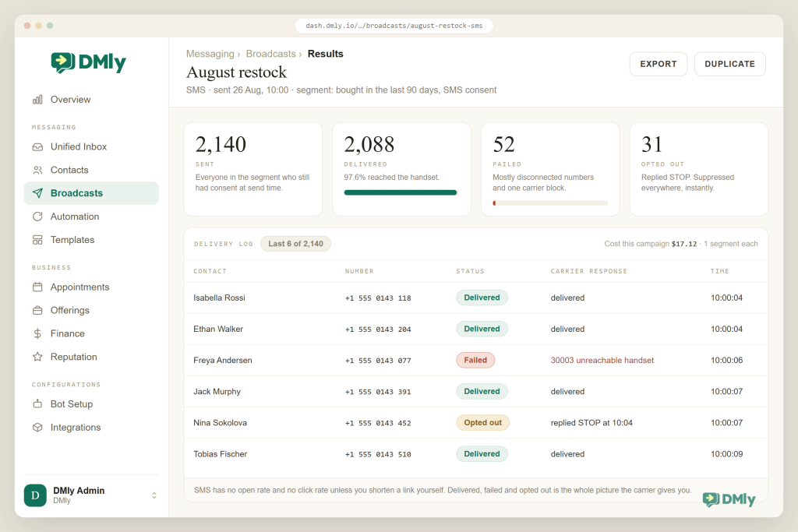
Task: Select contact Isabella Rossi
Action: tap(219, 298)
